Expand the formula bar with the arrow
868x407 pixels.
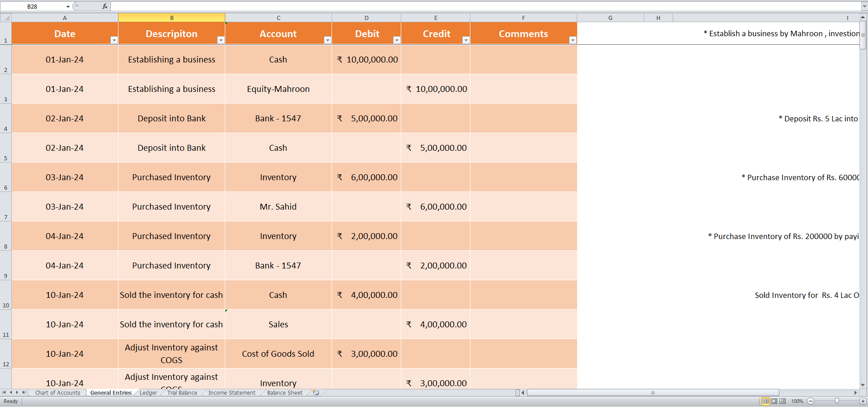864,6
